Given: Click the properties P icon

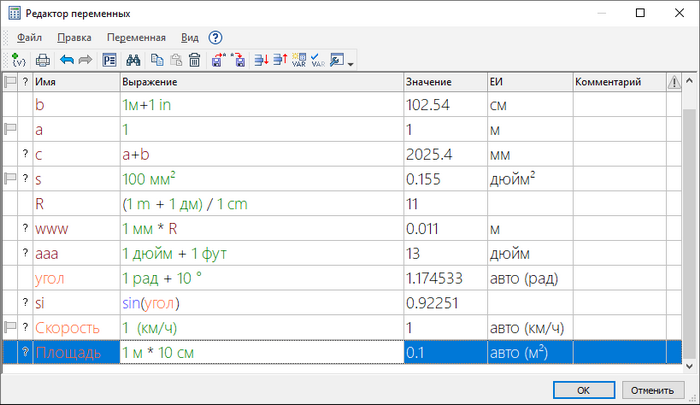Looking at the screenshot, I should point(109,60).
